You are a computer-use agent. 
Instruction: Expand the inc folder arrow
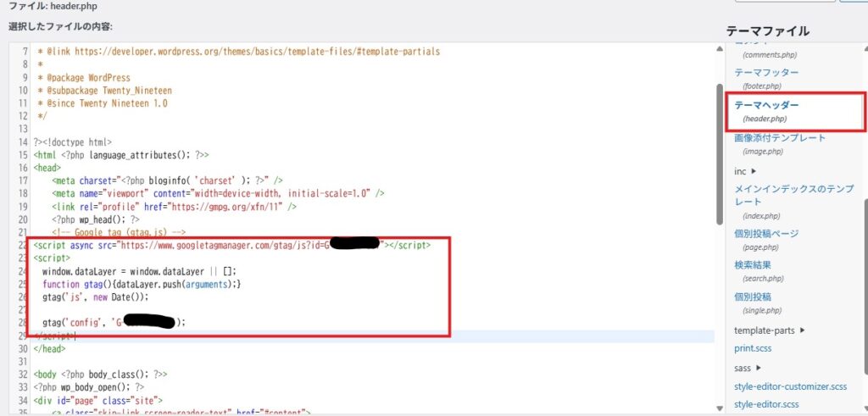tap(754, 171)
